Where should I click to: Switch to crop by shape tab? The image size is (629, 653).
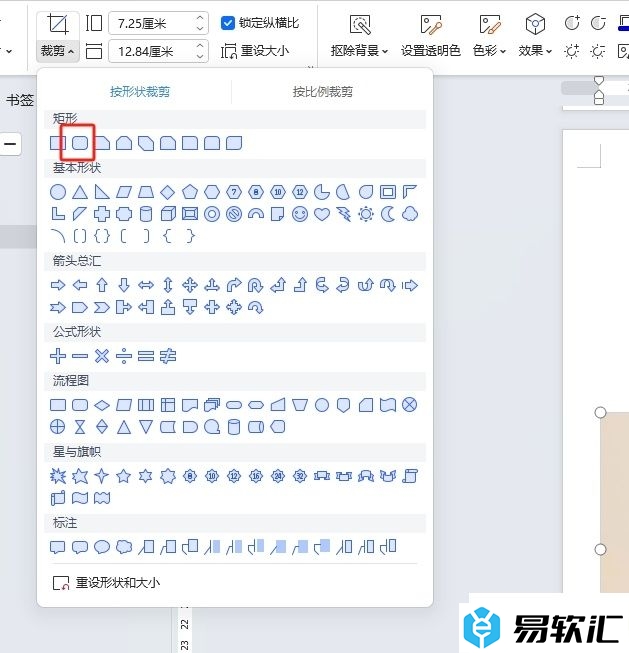point(140,92)
